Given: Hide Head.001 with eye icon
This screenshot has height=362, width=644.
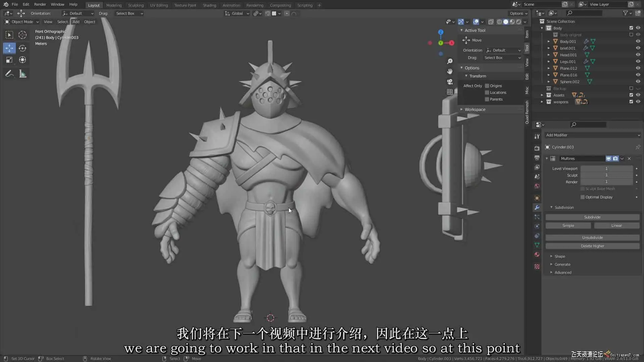Looking at the screenshot, I should coord(638,55).
